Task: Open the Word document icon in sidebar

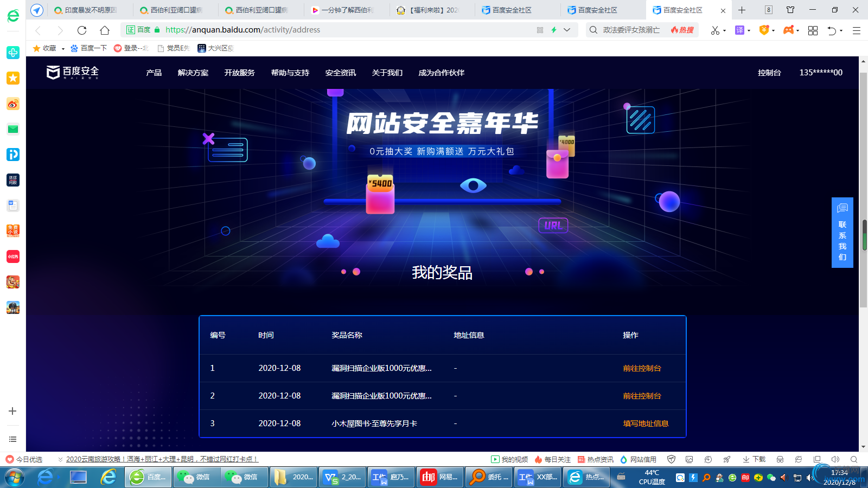Action: pyautogui.click(x=13, y=206)
